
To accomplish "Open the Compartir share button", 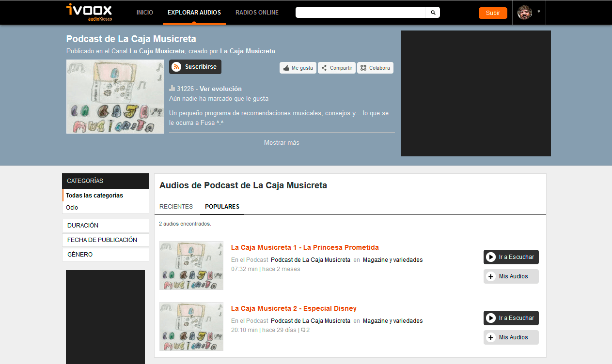I will 337,68.
